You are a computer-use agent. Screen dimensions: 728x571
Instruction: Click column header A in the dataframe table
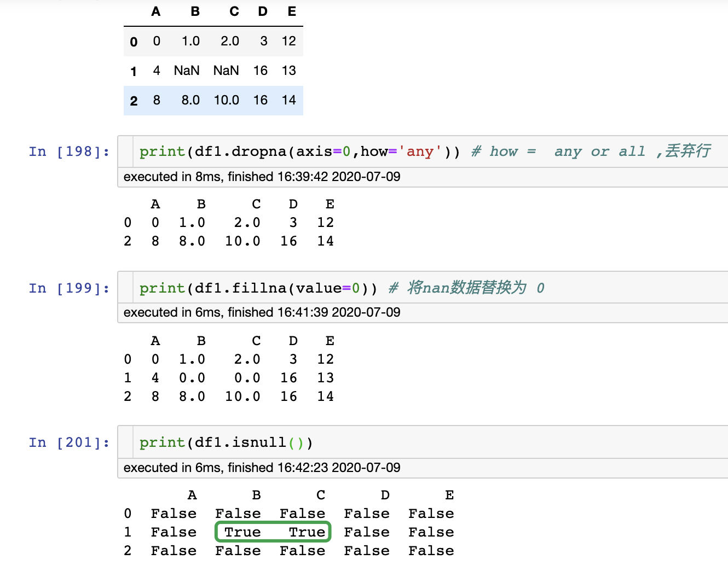(156, 11)
